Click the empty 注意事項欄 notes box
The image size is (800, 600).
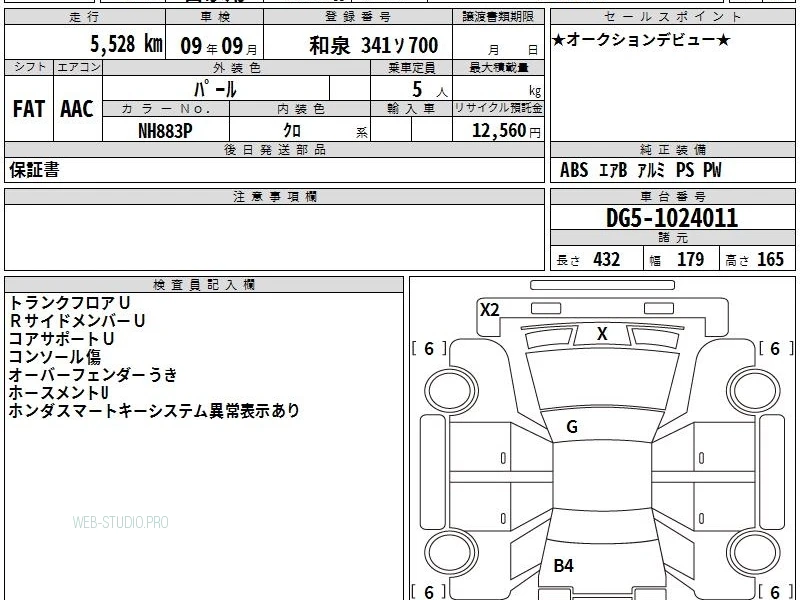coord(274,237)
